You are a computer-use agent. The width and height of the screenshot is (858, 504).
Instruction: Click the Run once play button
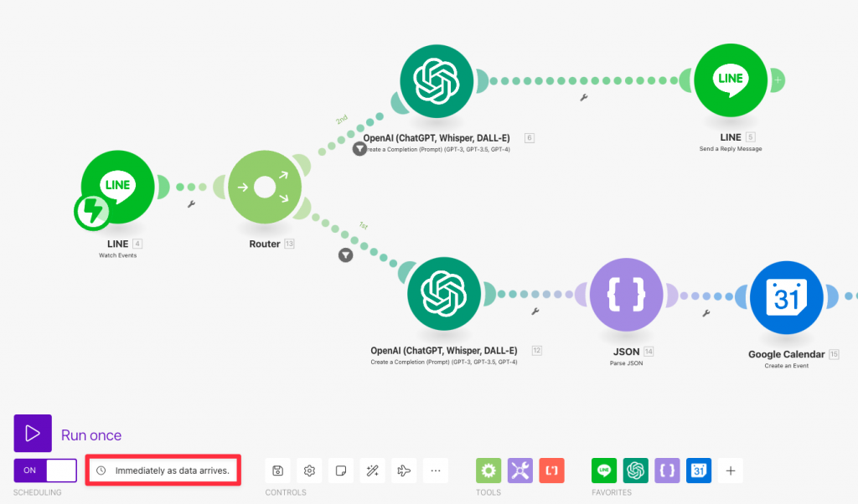pyautogui.click(x=33, y=434)
